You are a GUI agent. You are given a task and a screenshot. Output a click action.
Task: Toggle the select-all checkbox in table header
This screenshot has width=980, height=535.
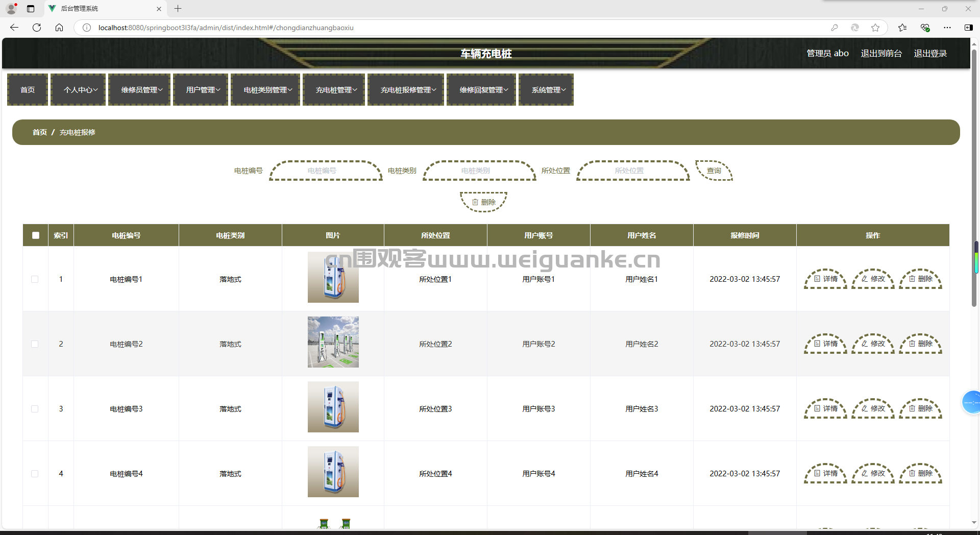click(x=36, y=235)
